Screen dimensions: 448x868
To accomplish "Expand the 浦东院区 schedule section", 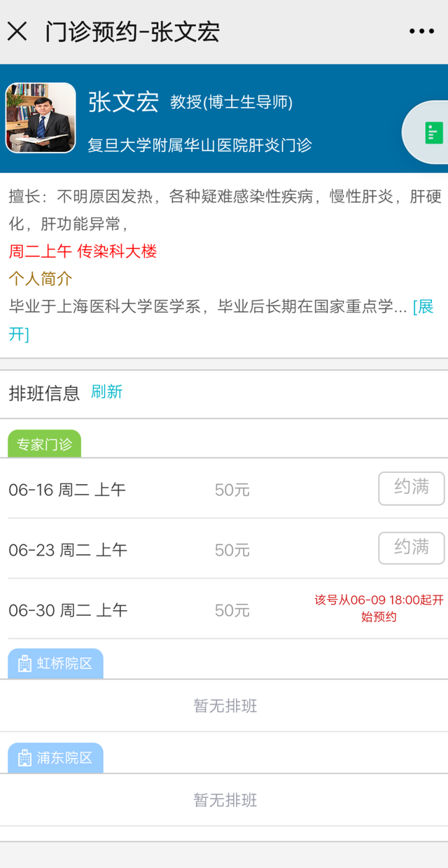I will pos(55,757).
